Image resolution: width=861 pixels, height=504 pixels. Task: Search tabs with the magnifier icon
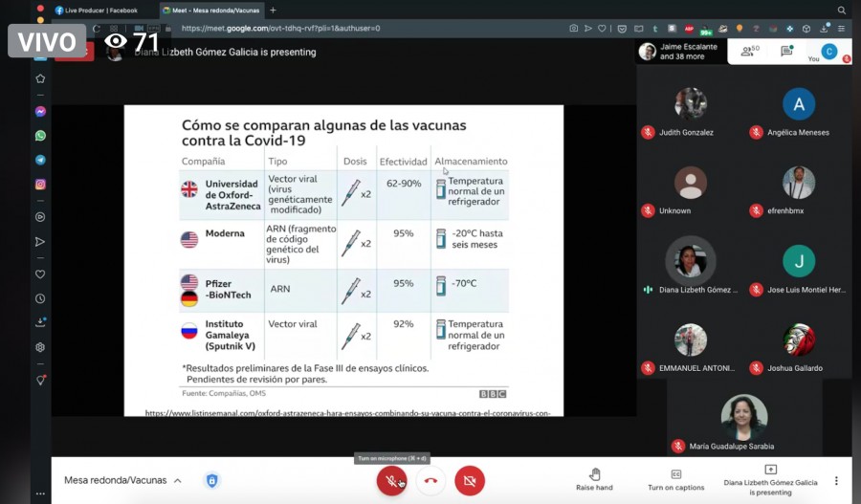click(841, 10)
